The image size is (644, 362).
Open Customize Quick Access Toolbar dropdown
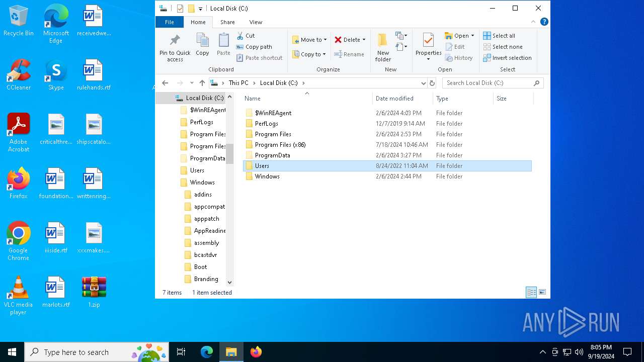[200, 9]
